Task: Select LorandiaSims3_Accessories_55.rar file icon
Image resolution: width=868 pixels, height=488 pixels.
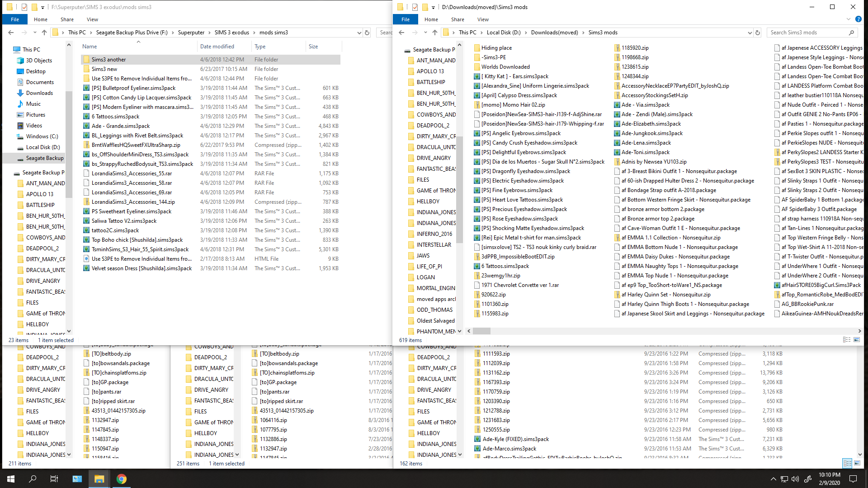Action: point(86,174)
